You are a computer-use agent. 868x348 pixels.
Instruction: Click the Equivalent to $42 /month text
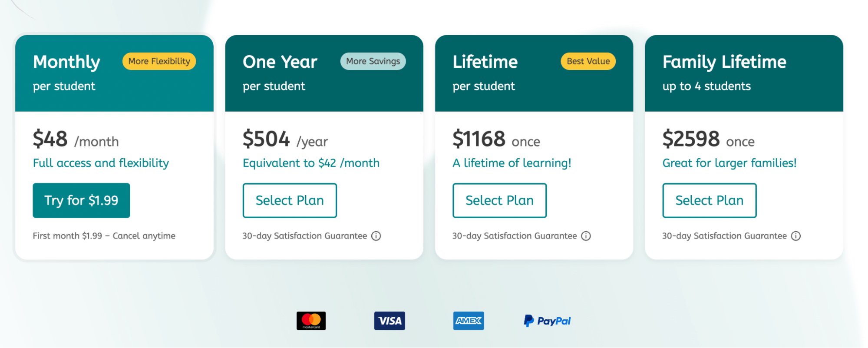pyautogui.click(x=311, y=163)
